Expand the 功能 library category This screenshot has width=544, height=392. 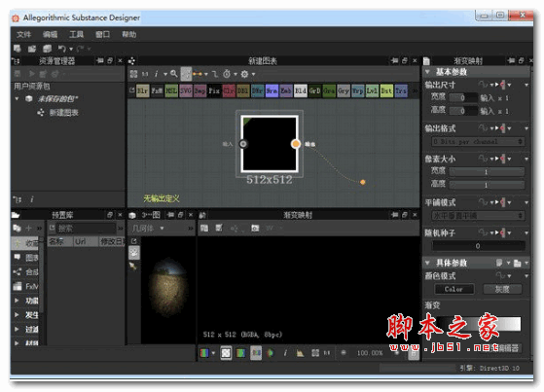pos(17,301)
